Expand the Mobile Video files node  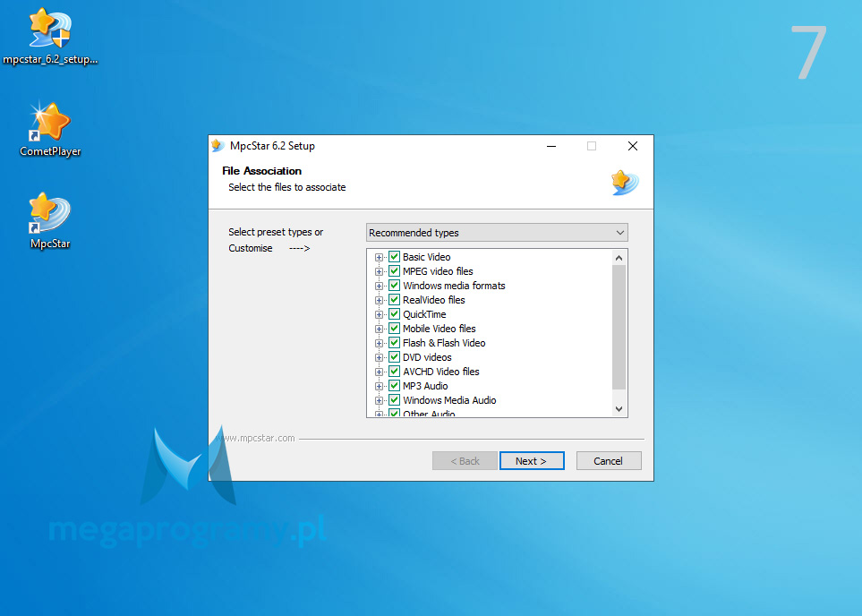pyautogui.click(x=379, y=329)
